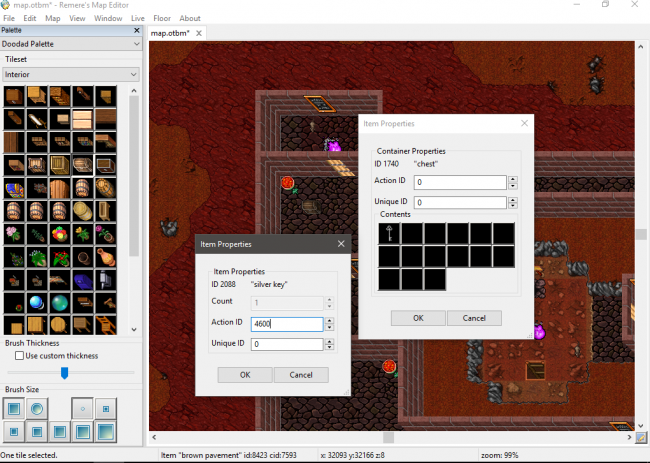650x463 pixels.
Task: Select the red flowers plant doodad
Action: coord(60,257)
